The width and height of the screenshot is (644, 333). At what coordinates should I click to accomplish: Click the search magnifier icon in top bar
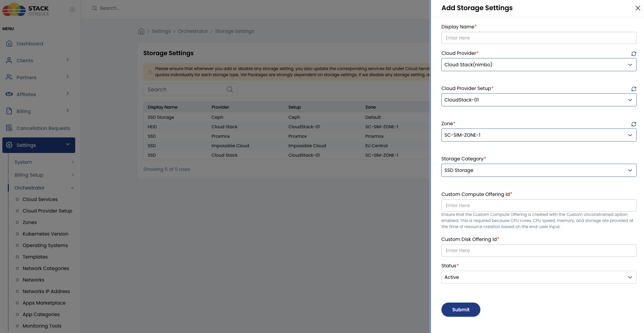coord(95,8)
